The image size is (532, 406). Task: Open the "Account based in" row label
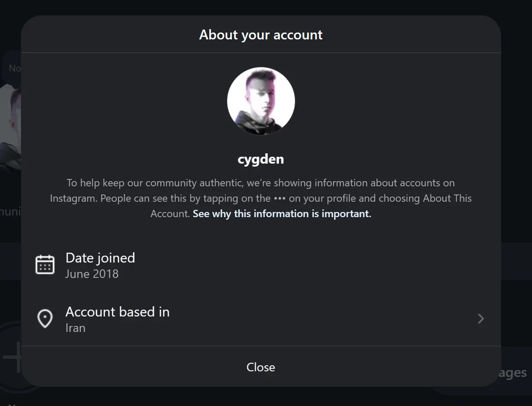coord(117,312)
